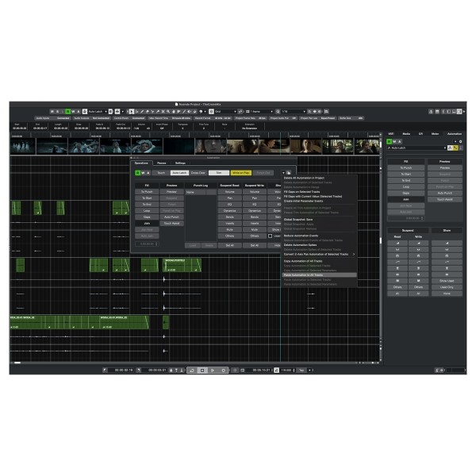Open the setup gear in right Automation panel
This screenshot has width=476, height=476.
point(460,141)
